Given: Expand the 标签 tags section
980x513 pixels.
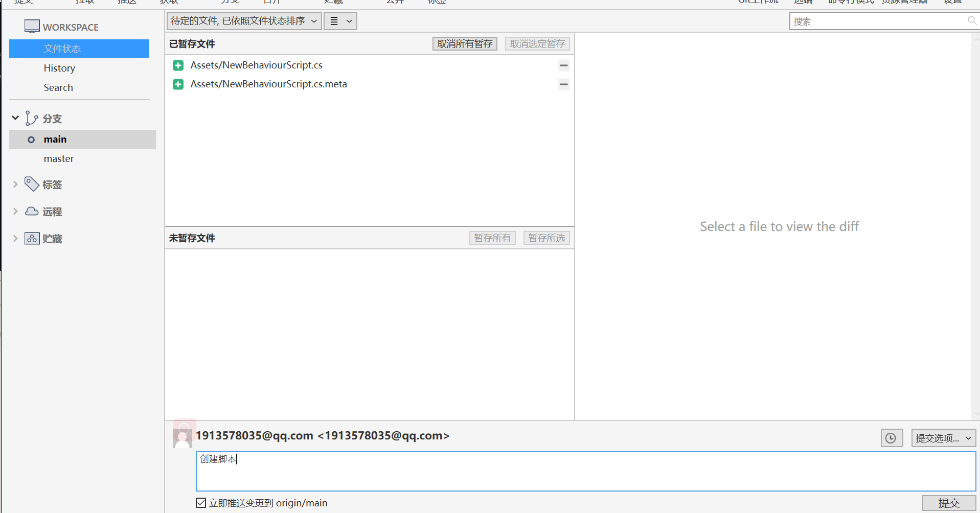Looking at the screenshot, I should [x=15, y=184].
